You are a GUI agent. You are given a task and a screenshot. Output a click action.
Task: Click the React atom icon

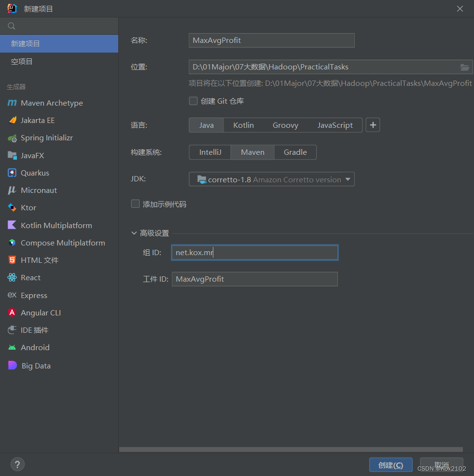coord(12,277)
